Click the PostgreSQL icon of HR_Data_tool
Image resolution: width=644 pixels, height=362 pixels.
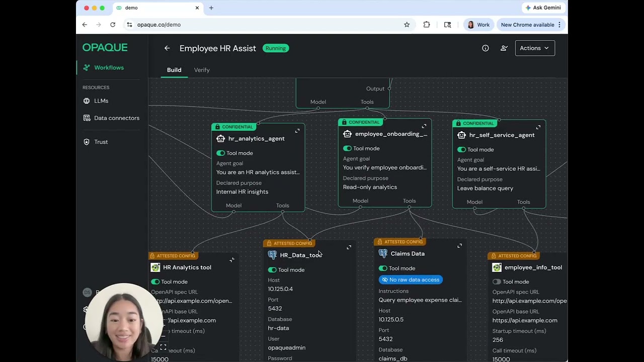tap(272, 255)
